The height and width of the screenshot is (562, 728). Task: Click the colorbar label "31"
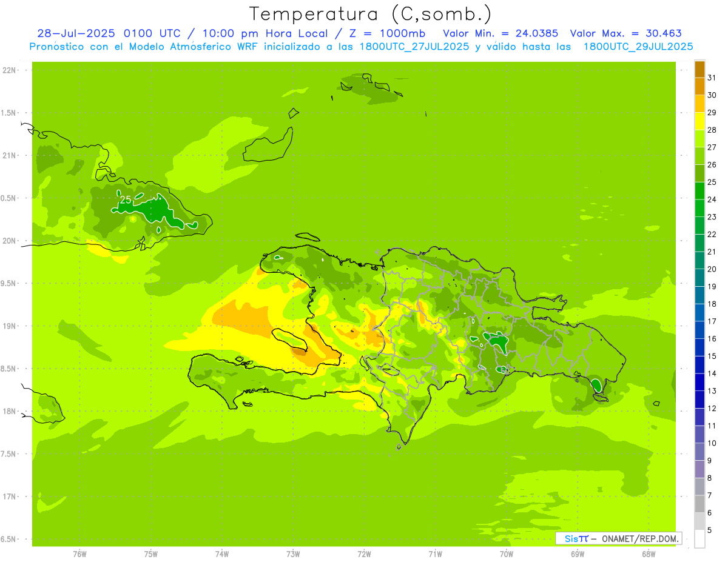coord(712,78)
